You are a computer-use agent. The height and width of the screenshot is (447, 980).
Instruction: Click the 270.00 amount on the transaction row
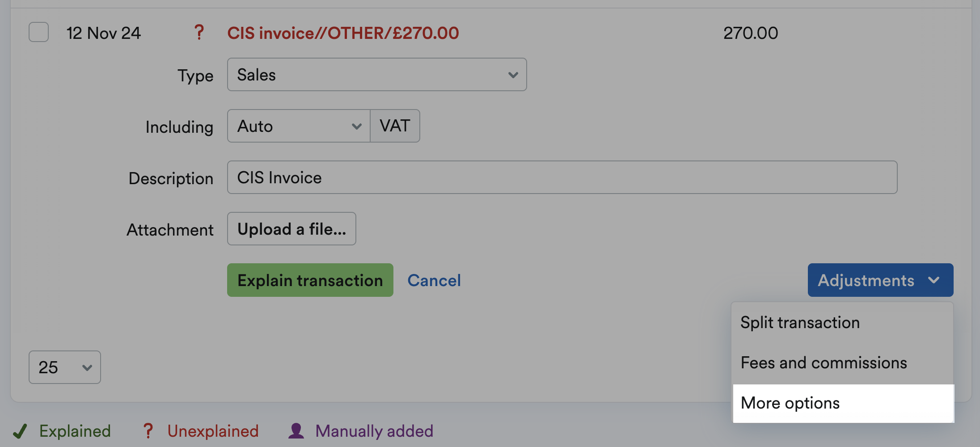750,32
